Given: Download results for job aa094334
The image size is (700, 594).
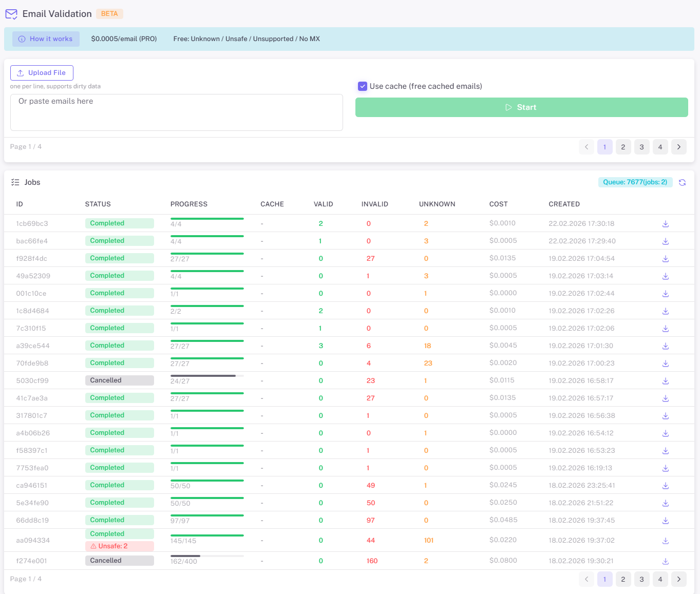Looking at the screenshot, I should 665,541.
